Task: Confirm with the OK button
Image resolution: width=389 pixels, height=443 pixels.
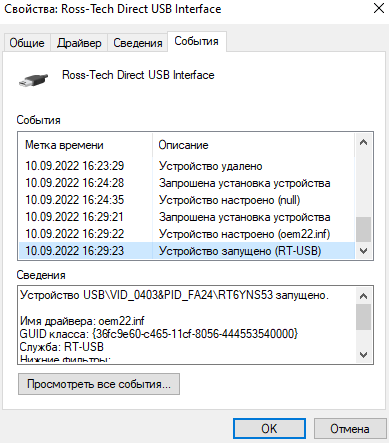Action: coord(269,429)
